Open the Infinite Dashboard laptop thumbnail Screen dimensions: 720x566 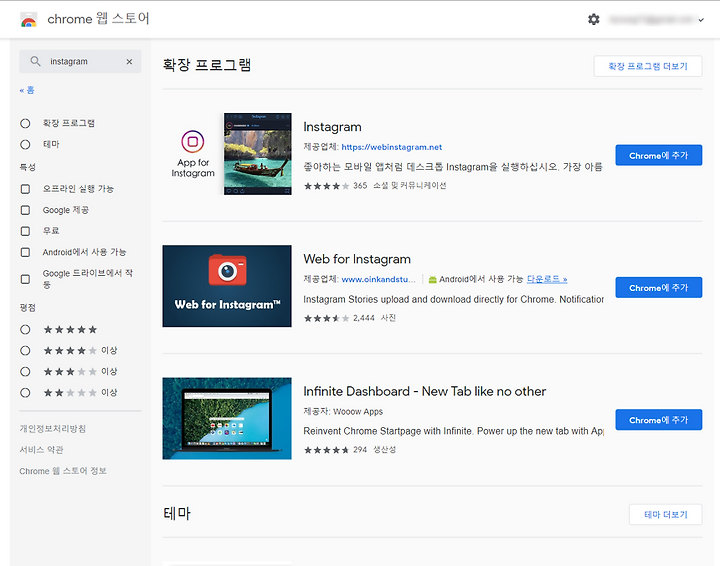point(227,418)
